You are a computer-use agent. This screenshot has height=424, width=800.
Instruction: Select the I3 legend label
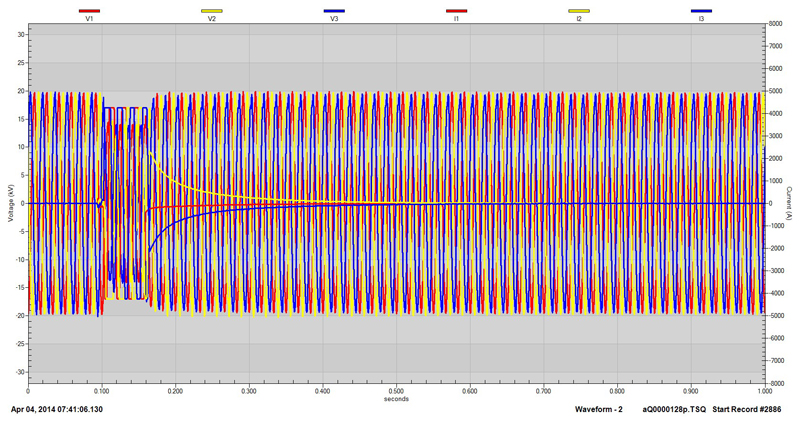pyautogui.click(x=702, y=18)
